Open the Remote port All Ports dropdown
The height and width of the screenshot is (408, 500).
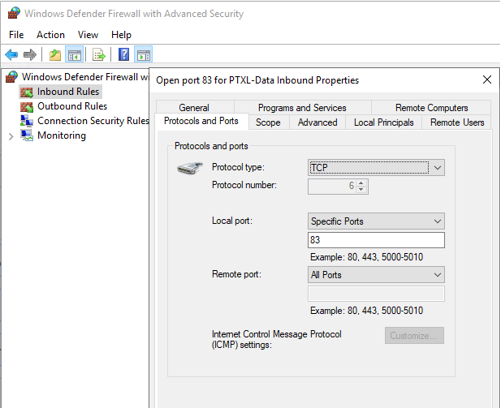click(376, 275)
